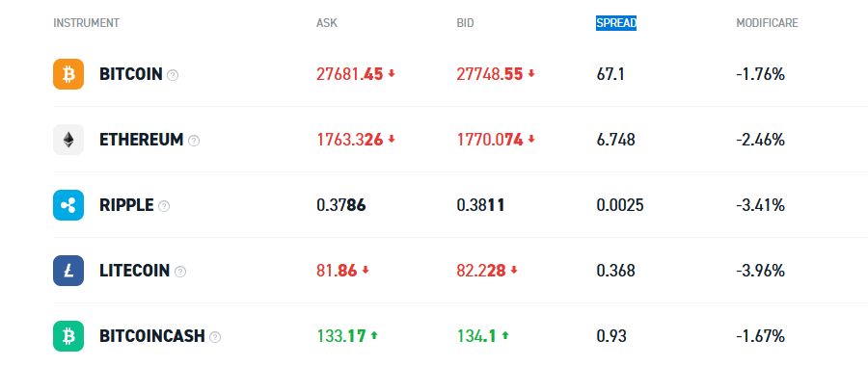Open the help icon beside BITCOIN
This screenshot has height=366, width=868.
tap(173, 75)
